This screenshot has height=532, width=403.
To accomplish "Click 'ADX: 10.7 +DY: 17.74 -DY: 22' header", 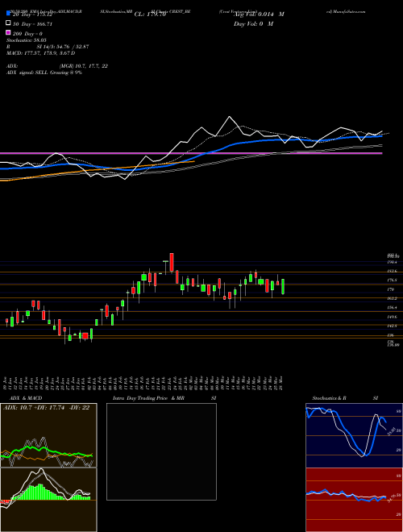I will click(x=46, y=408).
